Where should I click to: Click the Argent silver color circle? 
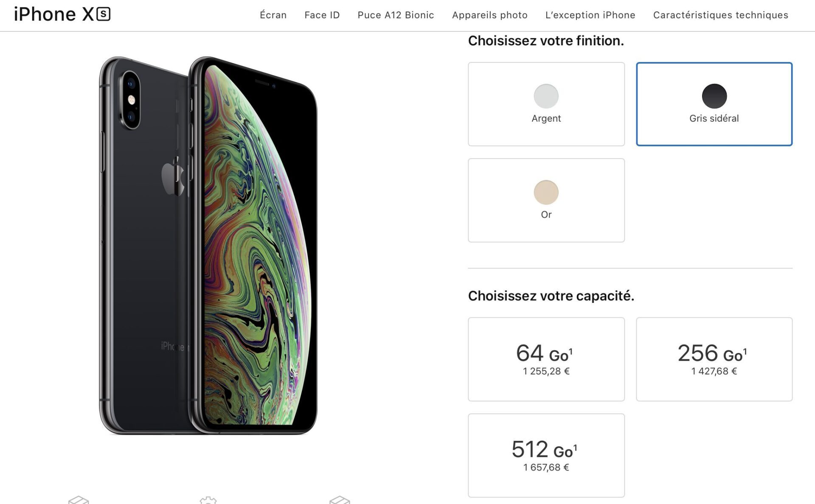[546, 96]
